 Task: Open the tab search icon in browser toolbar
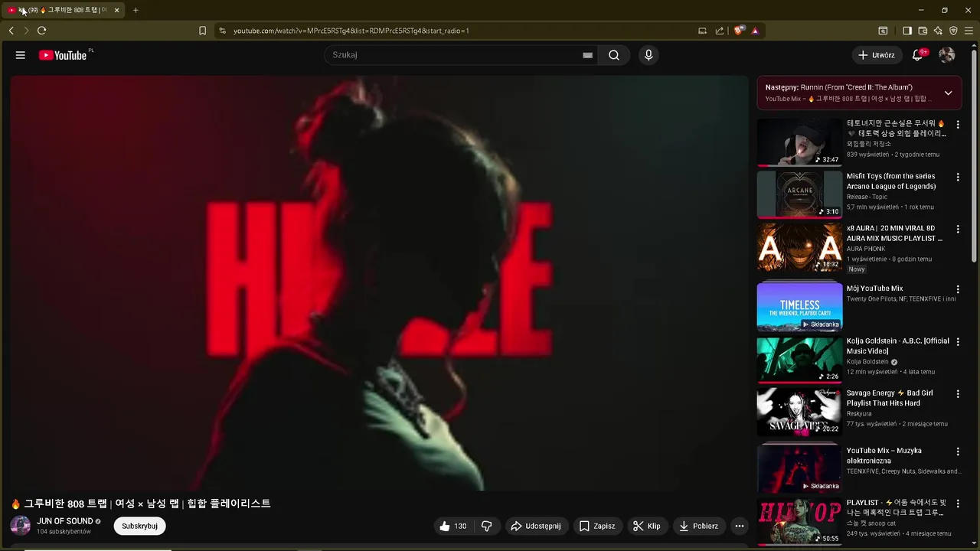pyautogui.click(x=883, y=31)
